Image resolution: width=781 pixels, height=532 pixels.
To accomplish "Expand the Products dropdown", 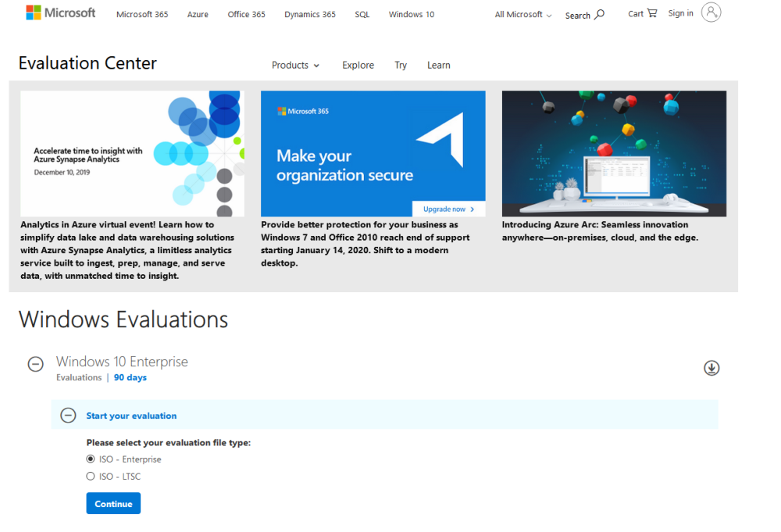I will pyautogui.click(x=295, y=66).
